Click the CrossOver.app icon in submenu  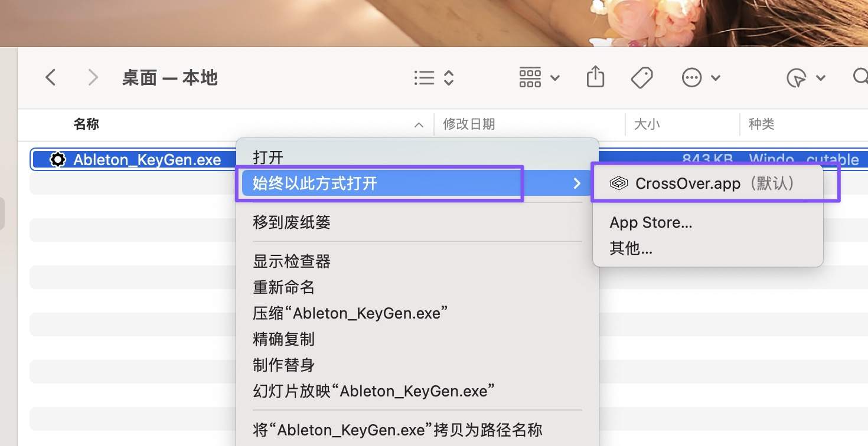pyautogui.click(x=618, y=183)
